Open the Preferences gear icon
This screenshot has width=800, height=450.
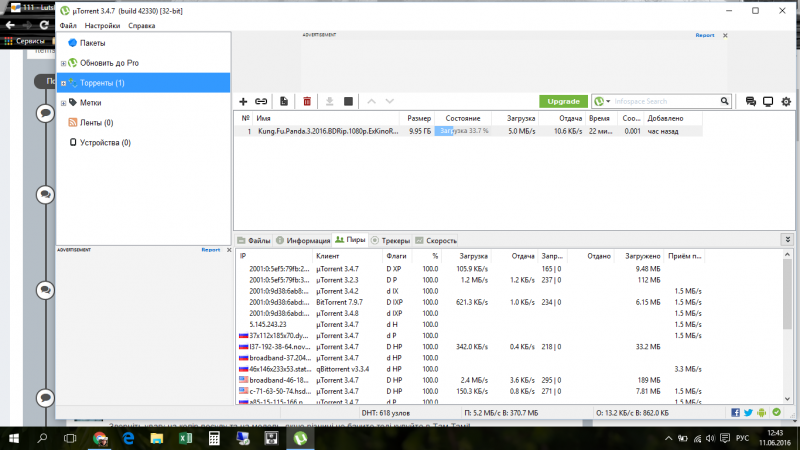click(x=786, y=101)
